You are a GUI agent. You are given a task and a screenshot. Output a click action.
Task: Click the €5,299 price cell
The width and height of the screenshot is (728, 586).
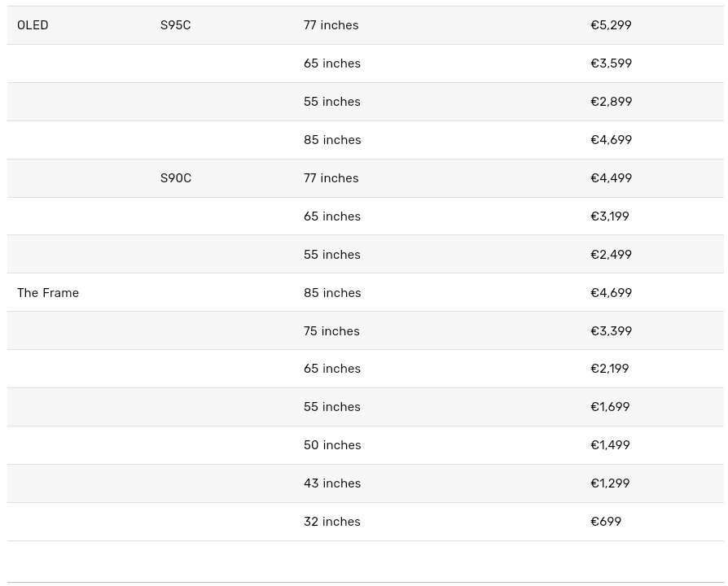coord(611,25)
